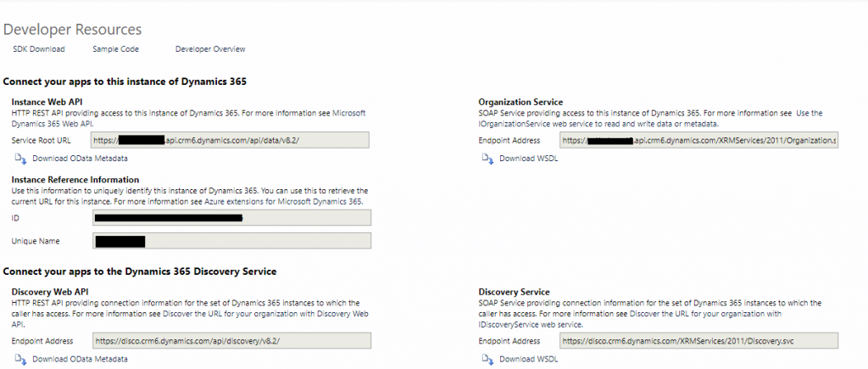Select the Unique Name field

click(231, 241)
